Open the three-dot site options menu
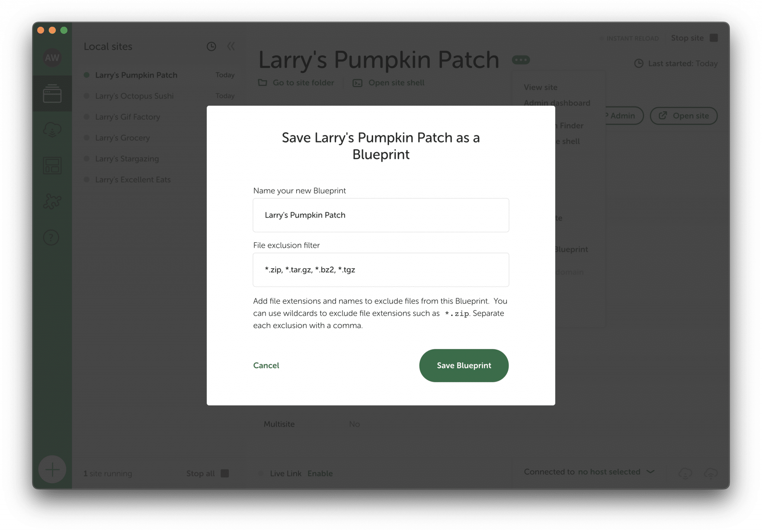 521,60
